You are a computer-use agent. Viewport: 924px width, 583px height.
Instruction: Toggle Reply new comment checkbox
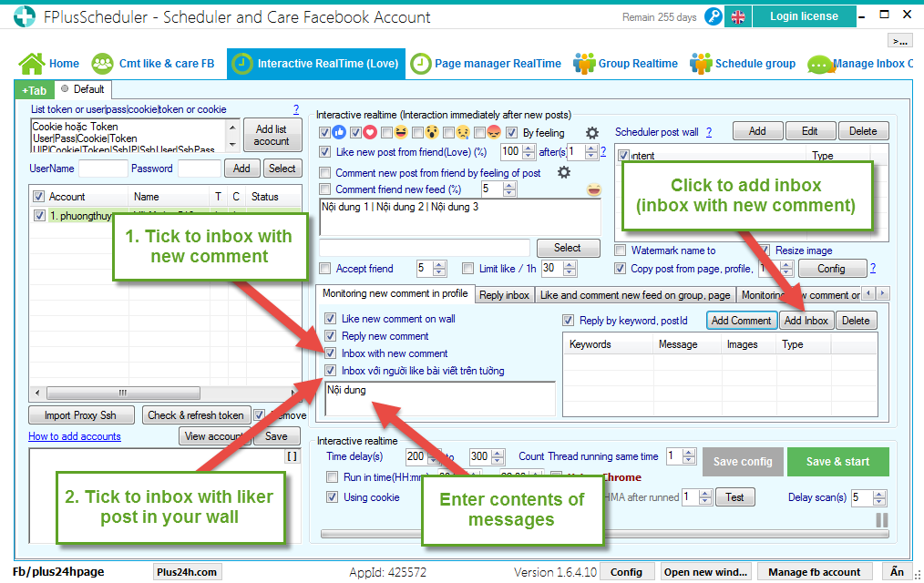[x=331, y=335]
